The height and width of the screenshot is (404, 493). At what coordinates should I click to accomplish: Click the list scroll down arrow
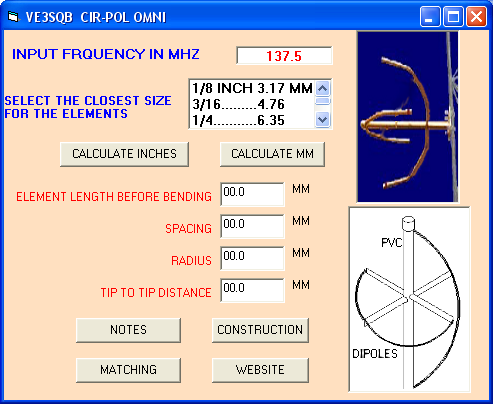click(x=322, y=119)
